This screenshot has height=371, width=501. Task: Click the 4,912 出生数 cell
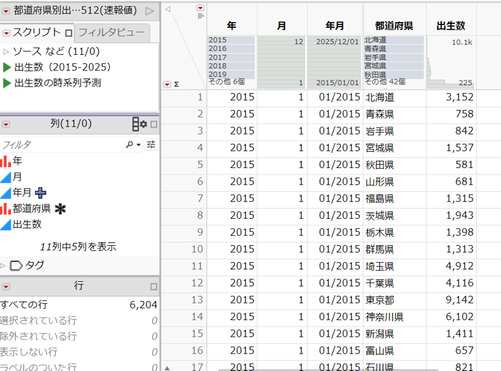coord(451,266)
